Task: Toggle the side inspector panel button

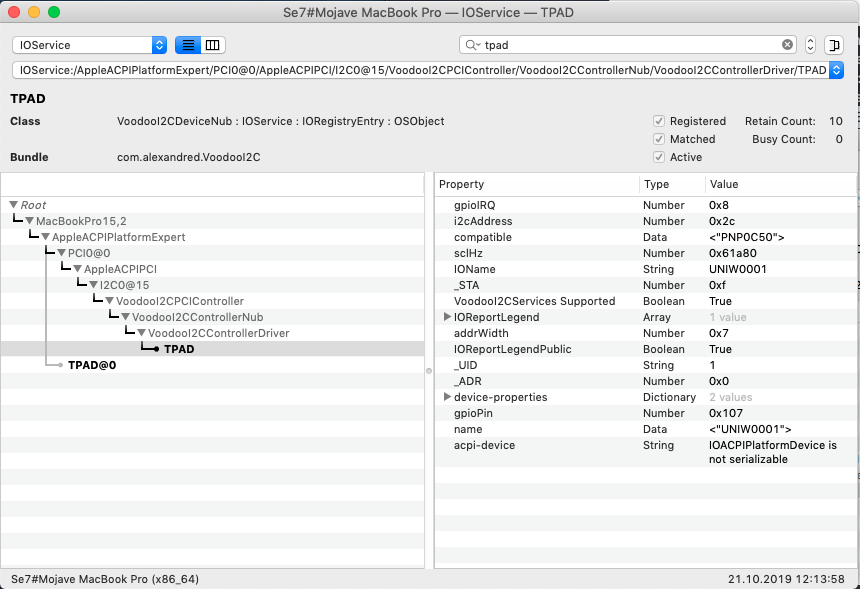Action: 835,45
